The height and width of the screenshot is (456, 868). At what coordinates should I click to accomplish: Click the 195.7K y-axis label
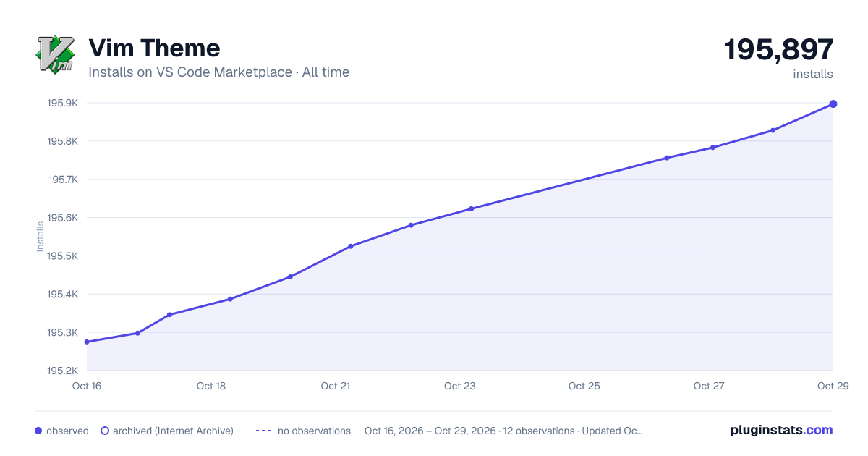coord(62,180)
